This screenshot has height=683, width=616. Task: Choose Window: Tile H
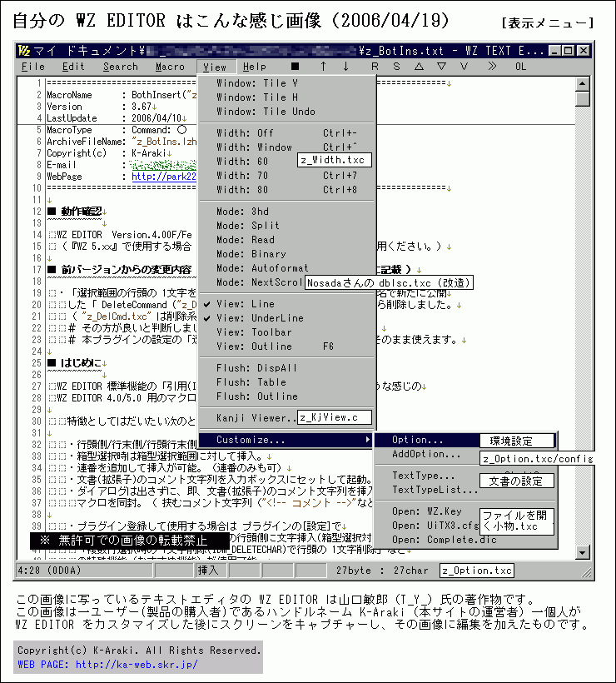click(287, 97)
